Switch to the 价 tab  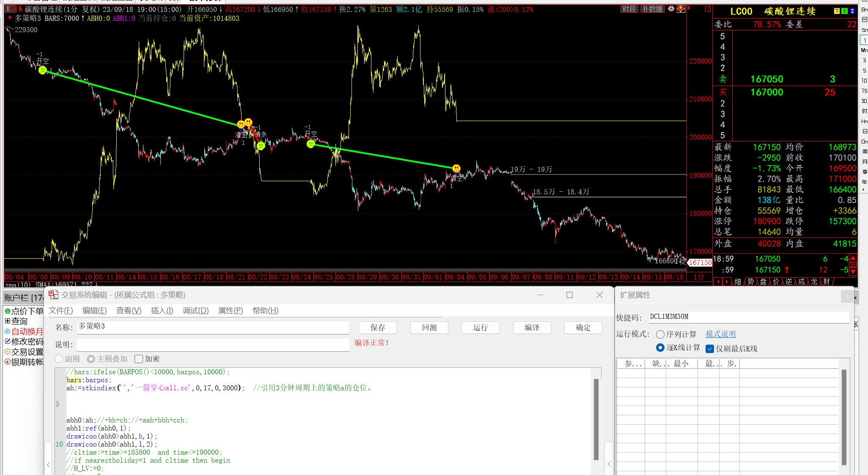coord(776,282)
